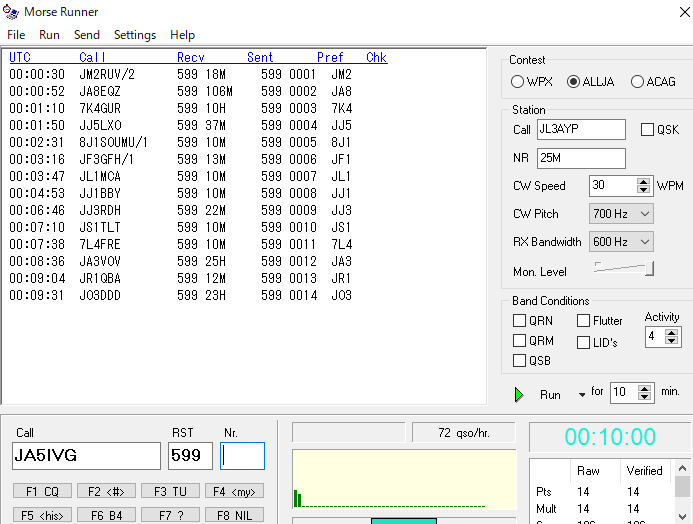Viewport: 693px width, 524px height.
Task: Click the Recv column header
Action: [190, 57]
